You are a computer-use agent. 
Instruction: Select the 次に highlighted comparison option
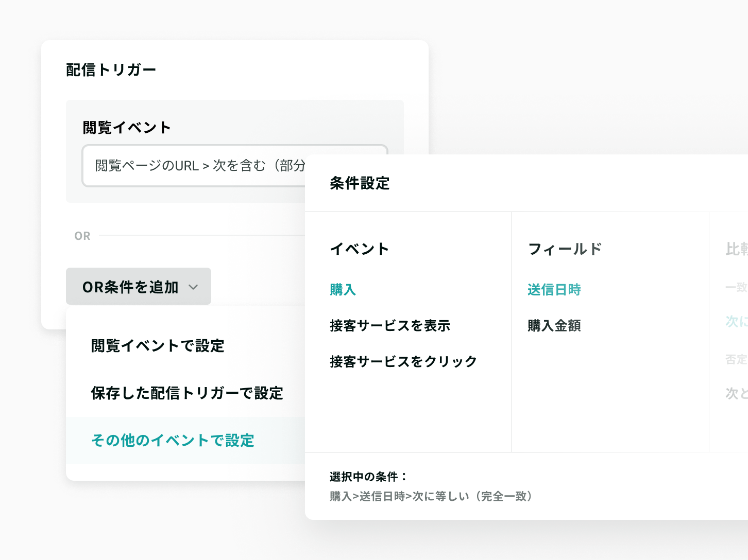pos(737,322)
